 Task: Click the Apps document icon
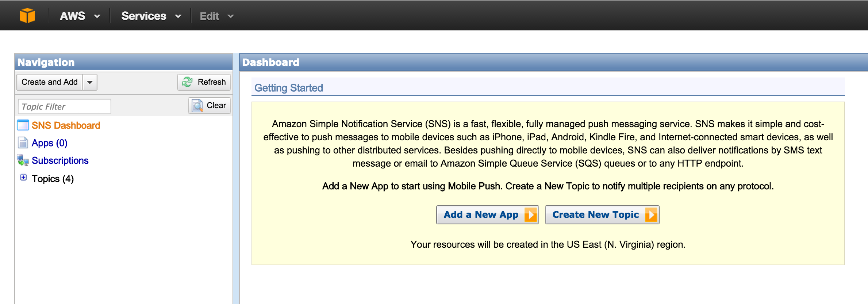(23, 143)
